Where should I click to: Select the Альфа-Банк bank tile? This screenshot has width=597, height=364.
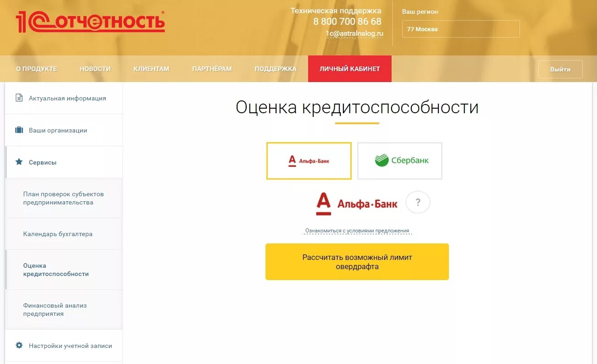[309, 160]
